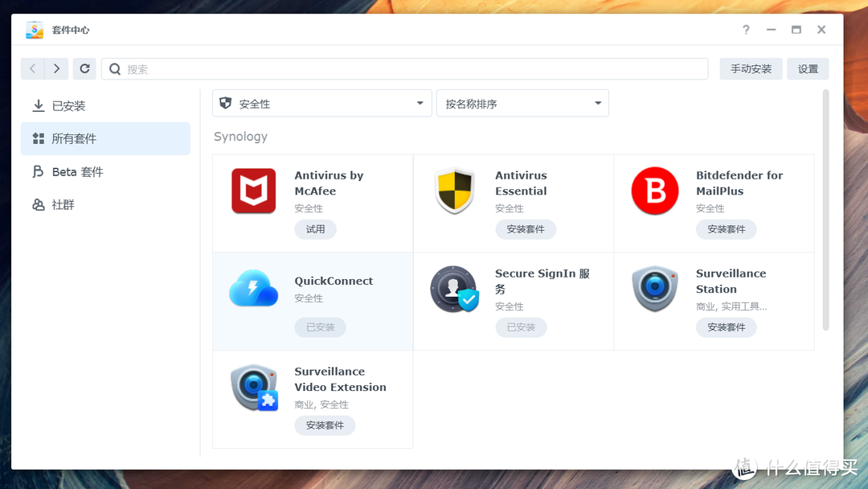
Task: Open the Secure SignIn service icon
Action: pyautogui.click(x=454, y=289)
